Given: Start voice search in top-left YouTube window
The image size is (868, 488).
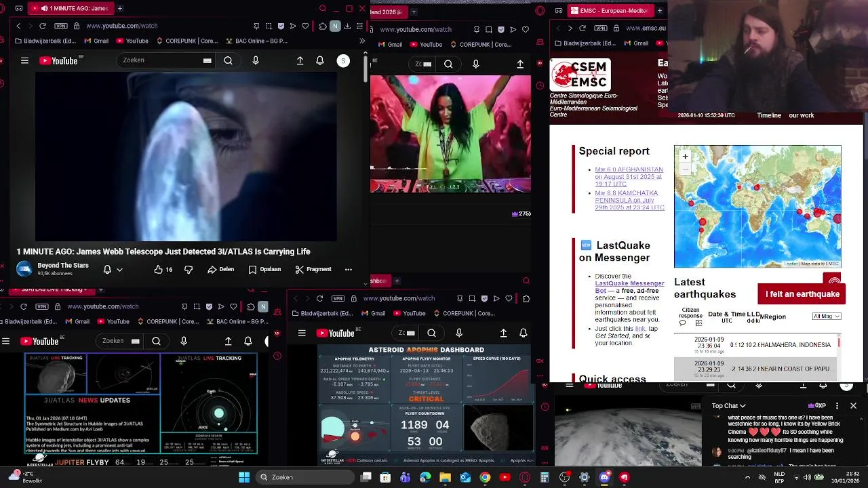Looking at the screenshot, I should pyautogui.click(x=256, y=60).
